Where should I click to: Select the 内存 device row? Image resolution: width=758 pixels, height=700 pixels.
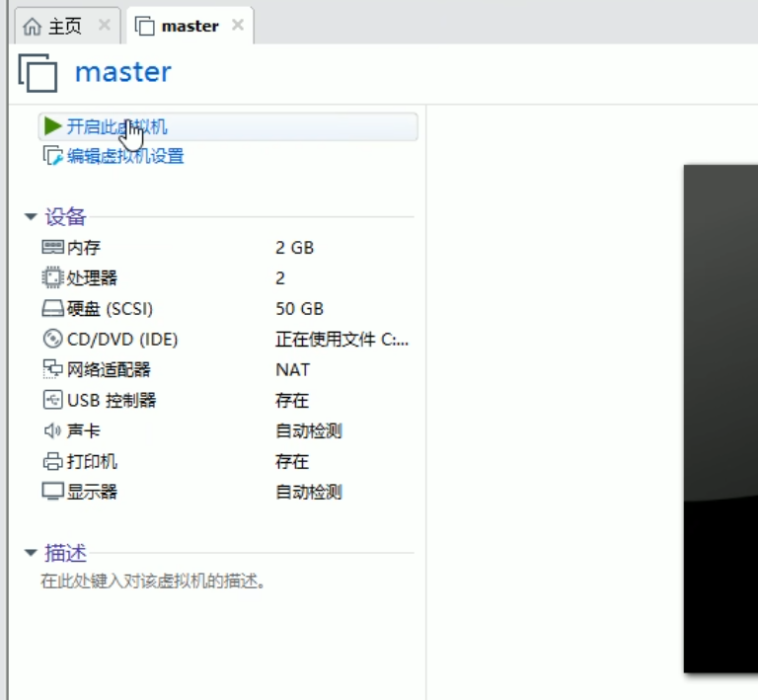point(226,248)
